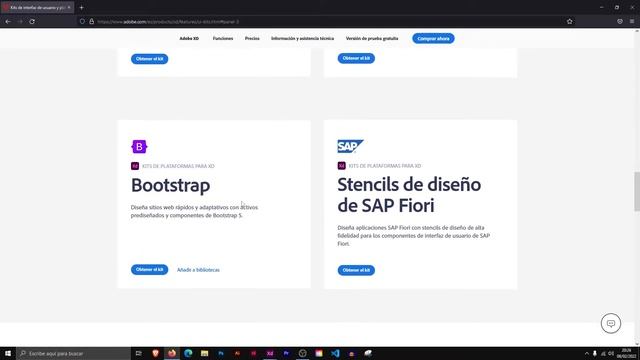Bookmark this page with star icon
Screen dimensions: 640x360
coord(569,21)
